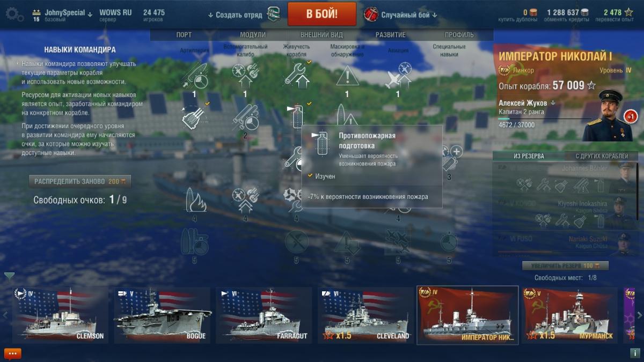Select the first-tier Aviation plane skill icon

[398, 75]
